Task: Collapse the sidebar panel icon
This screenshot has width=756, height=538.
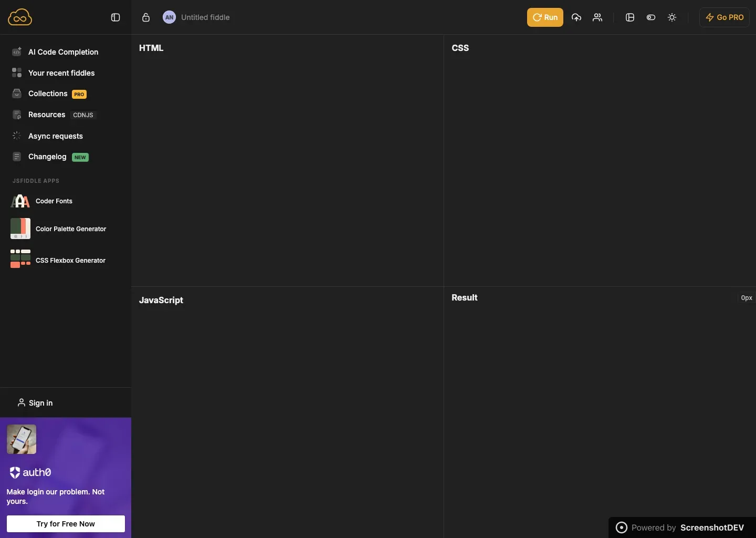Action: tap(115, 17)
